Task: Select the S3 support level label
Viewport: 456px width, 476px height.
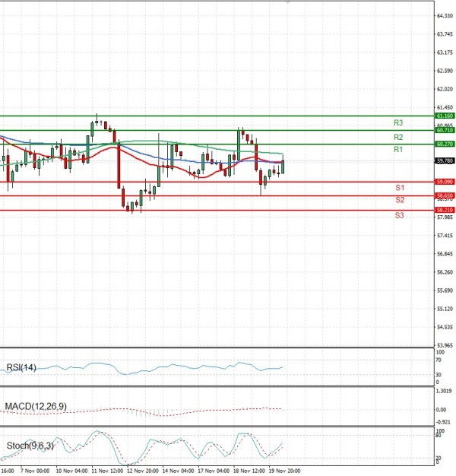Action: [399, 216]
